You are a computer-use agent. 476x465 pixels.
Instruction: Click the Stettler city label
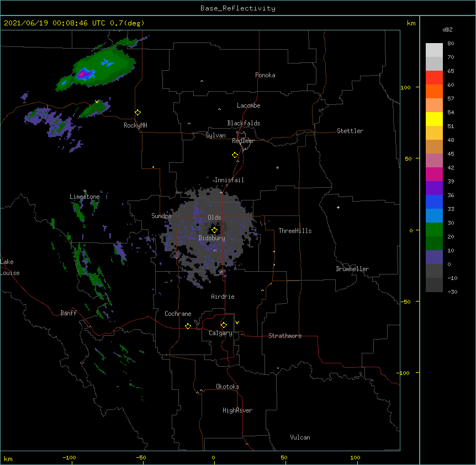[x=350, y=131]
